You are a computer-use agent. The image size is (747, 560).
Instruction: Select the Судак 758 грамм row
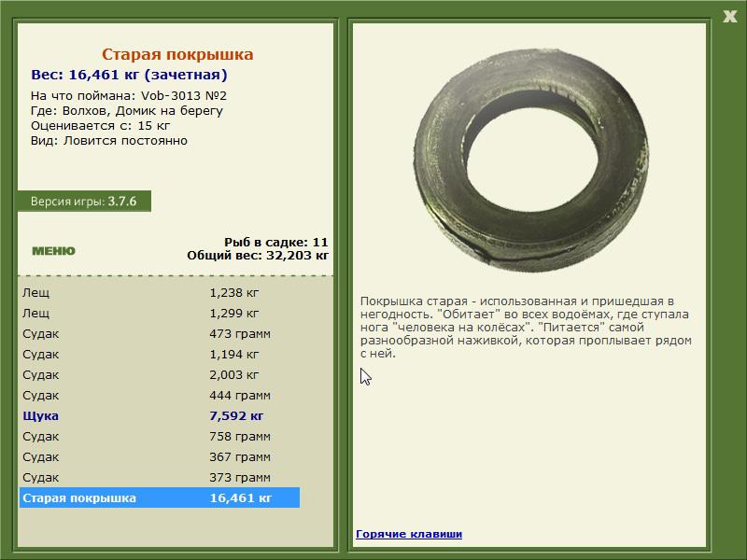[160, 436]
